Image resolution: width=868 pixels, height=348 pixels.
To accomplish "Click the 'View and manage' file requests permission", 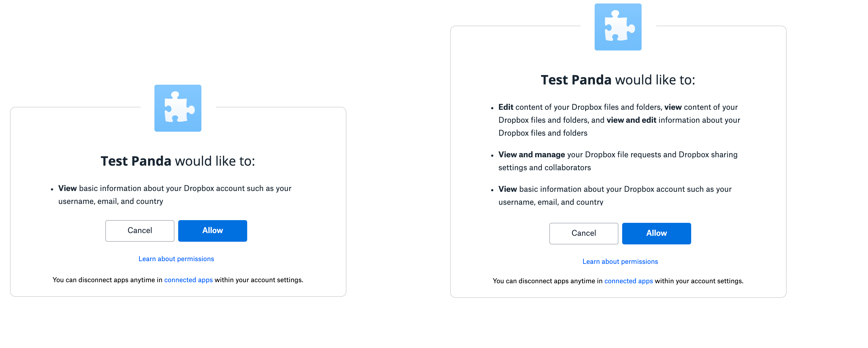I will [x=531, y=155].
